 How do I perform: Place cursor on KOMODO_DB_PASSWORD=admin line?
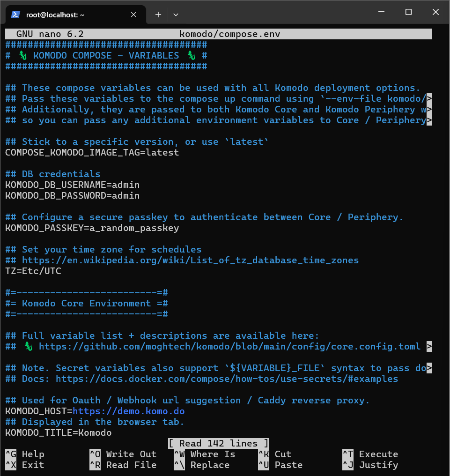pyautogui.click(x=73, y=195)
